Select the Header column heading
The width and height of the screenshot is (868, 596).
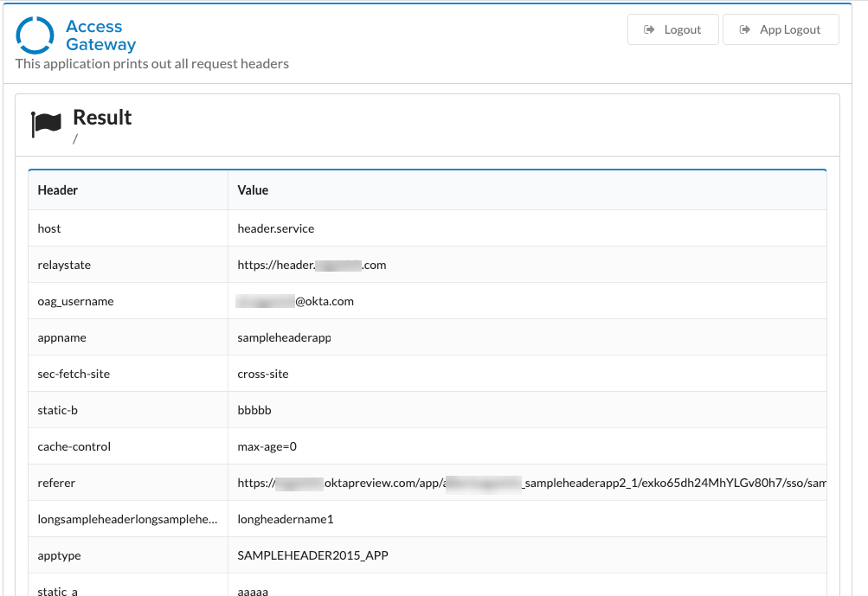[x=58, y=190]
